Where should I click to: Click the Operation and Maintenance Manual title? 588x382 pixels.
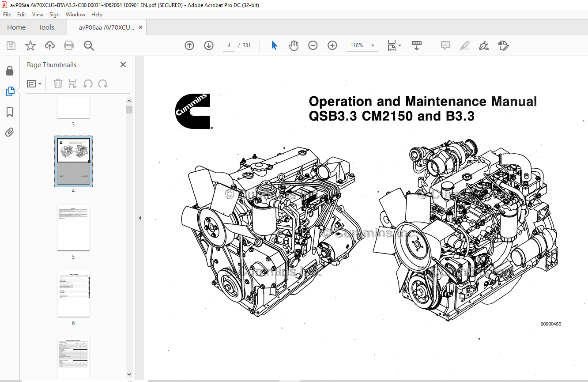(423, 101)
